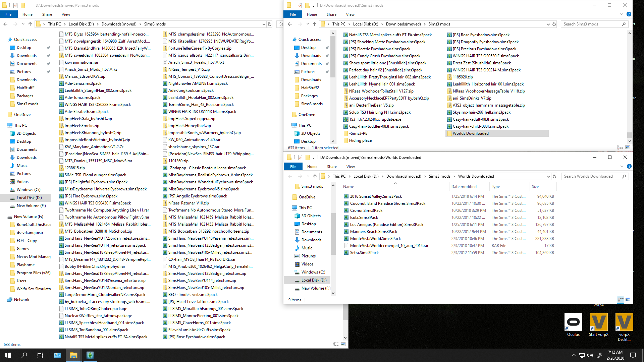Open The Sims 3 taskbar icon

point(90,355)
